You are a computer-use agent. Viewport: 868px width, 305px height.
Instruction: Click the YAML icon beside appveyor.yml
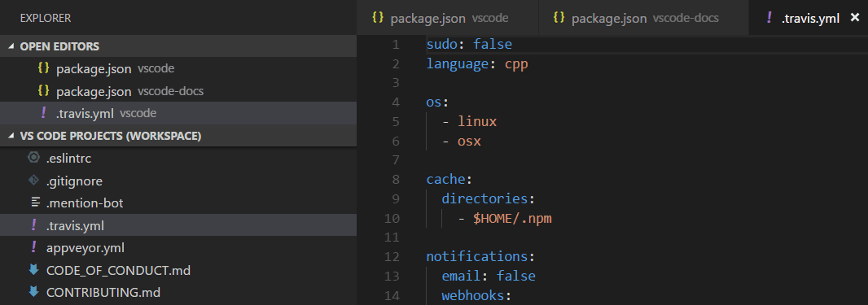[x=33, y=247]
